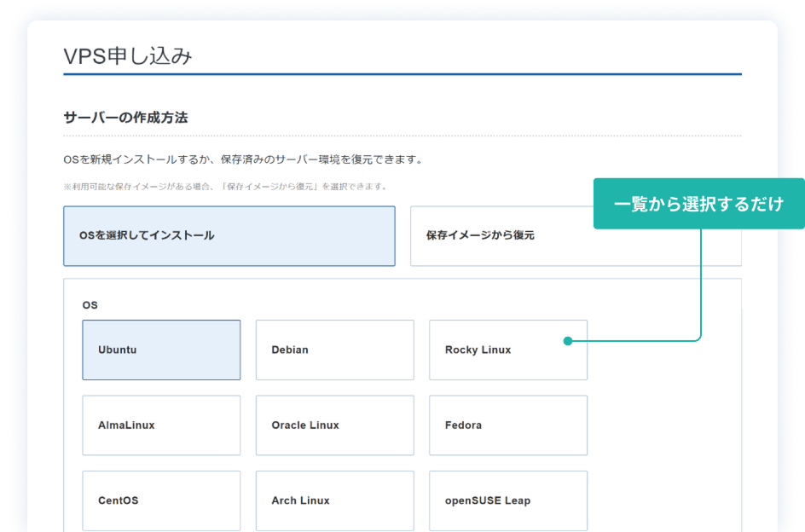
Task: Click the description "OSを新規インストールするか"
Action: (244, 159)
